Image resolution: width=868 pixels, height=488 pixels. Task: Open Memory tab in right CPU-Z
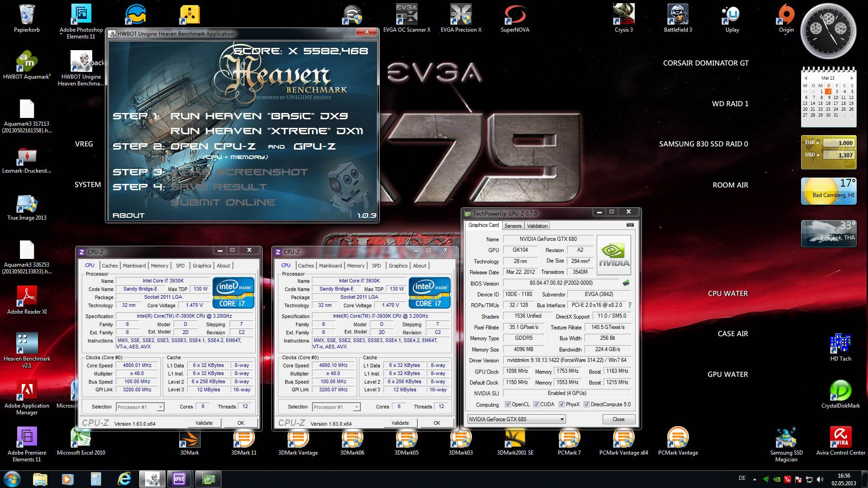pos(356,266)
